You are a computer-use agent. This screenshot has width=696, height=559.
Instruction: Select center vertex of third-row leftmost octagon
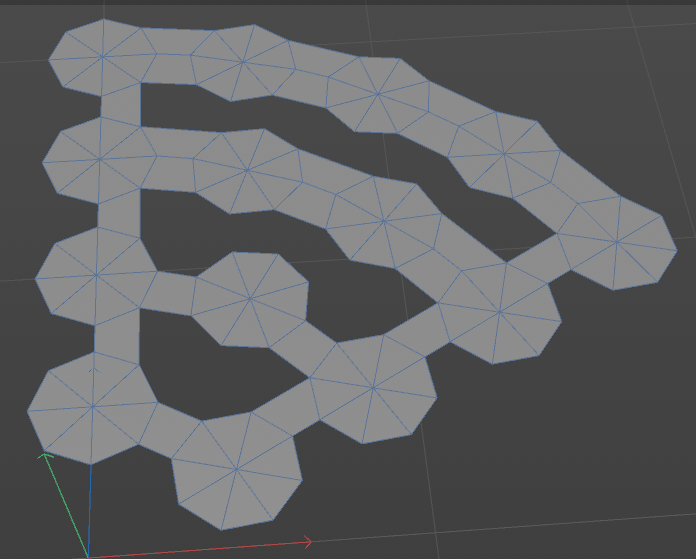click(96, 276)
